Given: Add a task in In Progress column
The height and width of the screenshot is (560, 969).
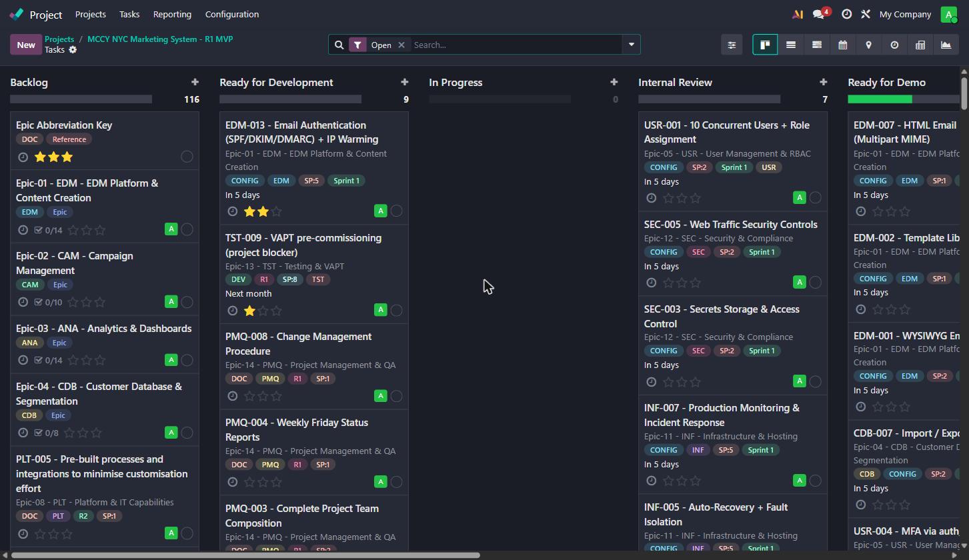Looking at the screenshot, I should [614, 82].
